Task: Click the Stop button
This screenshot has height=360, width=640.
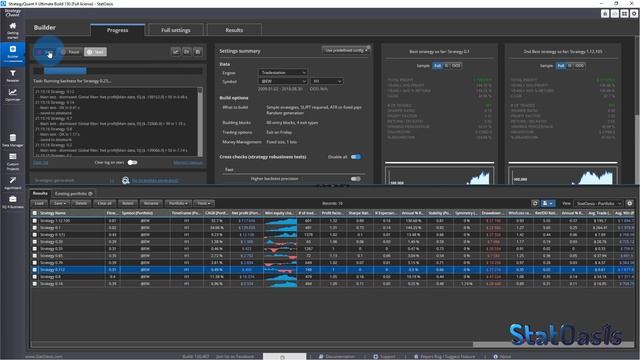Action: pyautogui.click(x=95, y=52)
